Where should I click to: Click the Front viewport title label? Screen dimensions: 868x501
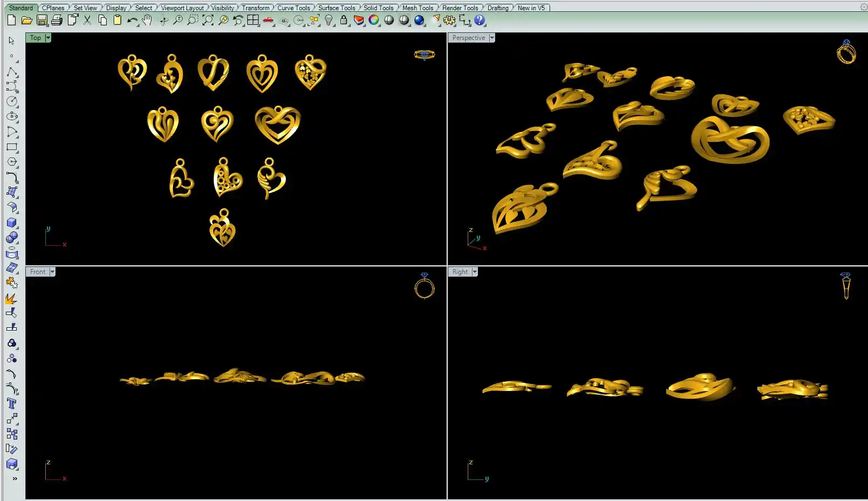38,272
